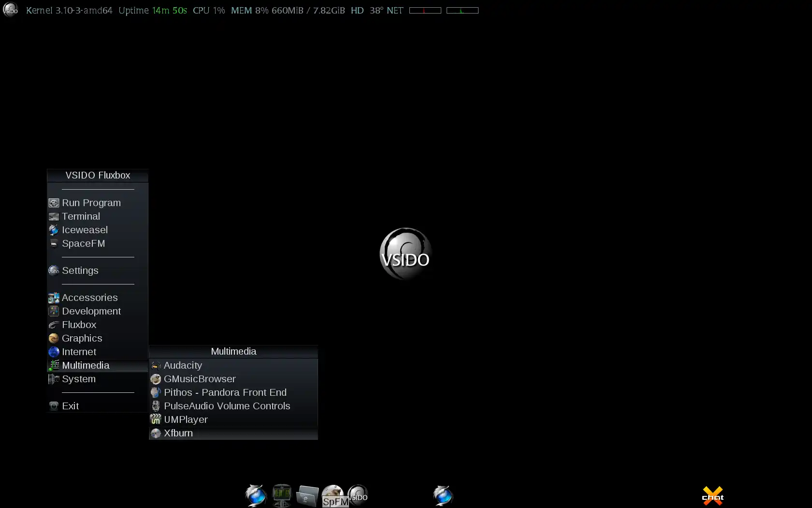This screenshot has width=812, height=508.
Task: Open Xfburn disc burner
Action: tap(233, 433)
